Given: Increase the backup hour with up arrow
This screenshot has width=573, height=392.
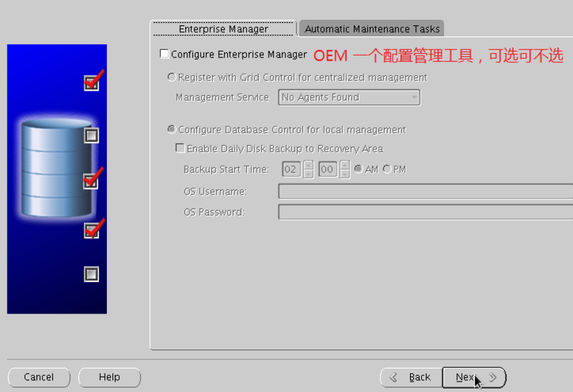Looking at the screenshot, I should (309, 165).
